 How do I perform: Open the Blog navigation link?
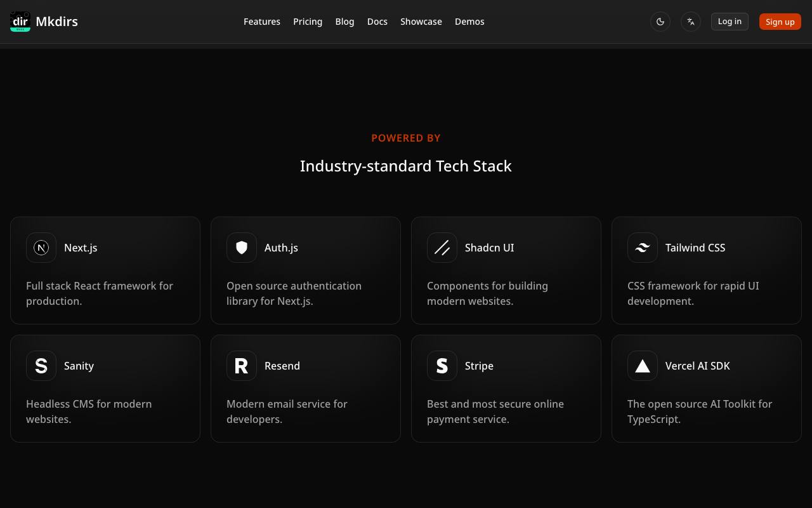(344, 22)
